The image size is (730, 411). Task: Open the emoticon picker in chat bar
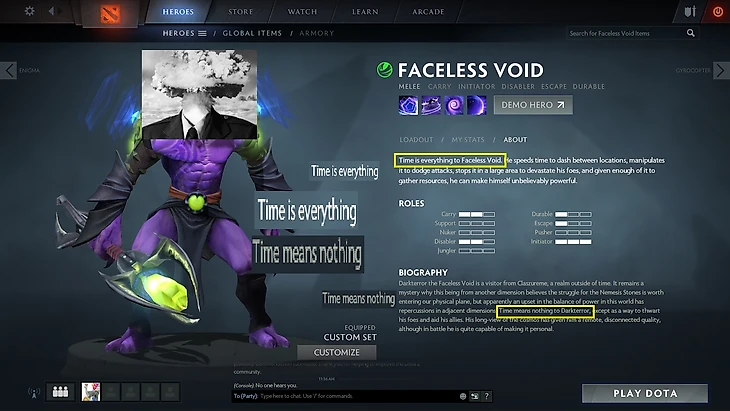click(463, 396)
